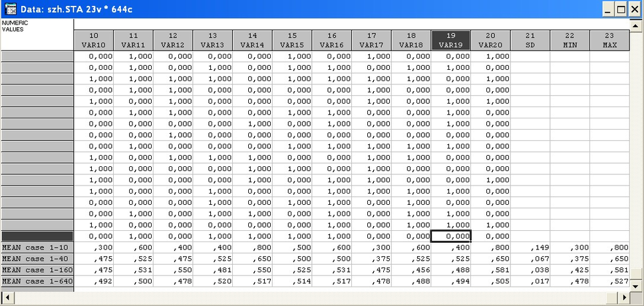
Task: Select the dark highlighted case row header
Action: (37, 236)
